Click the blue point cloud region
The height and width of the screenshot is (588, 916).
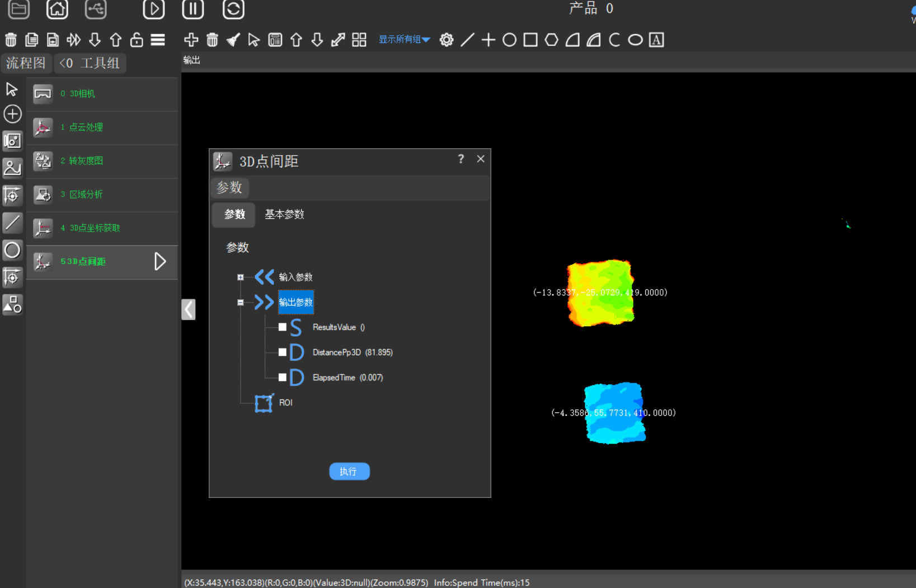tap(615, 413)
